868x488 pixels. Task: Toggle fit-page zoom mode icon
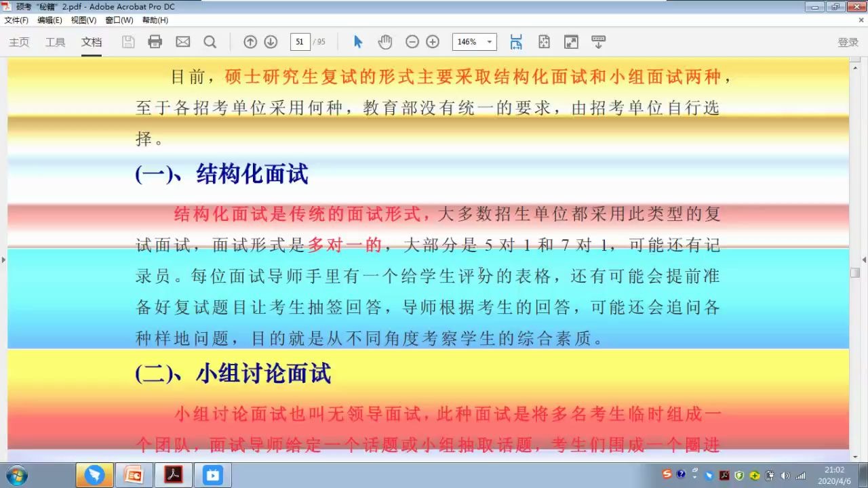tap(544, 41)
